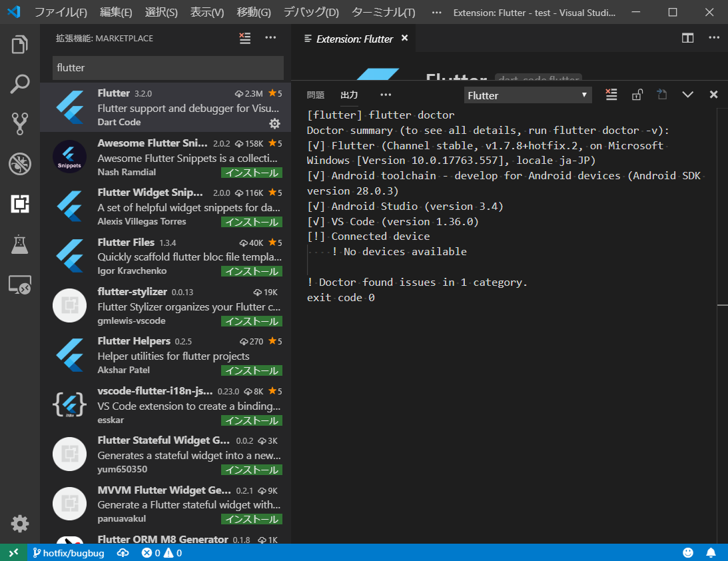Select the Flutter extension by Dart Code
Screen dimensions: 728x561
pyautogui.click(x=166, y=107)
